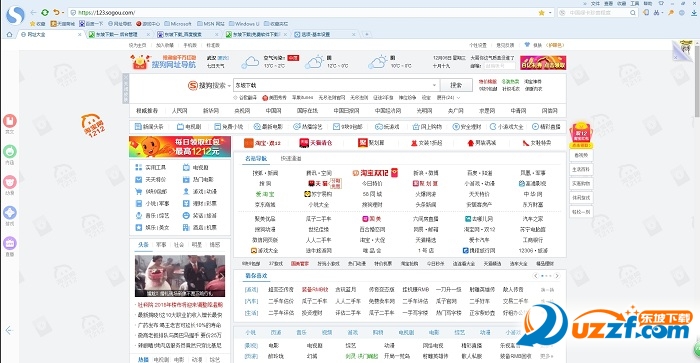Open the 文件 menu
Viewport: 700px width, 363px height.
pyautogui.click(x=595, y=3)
